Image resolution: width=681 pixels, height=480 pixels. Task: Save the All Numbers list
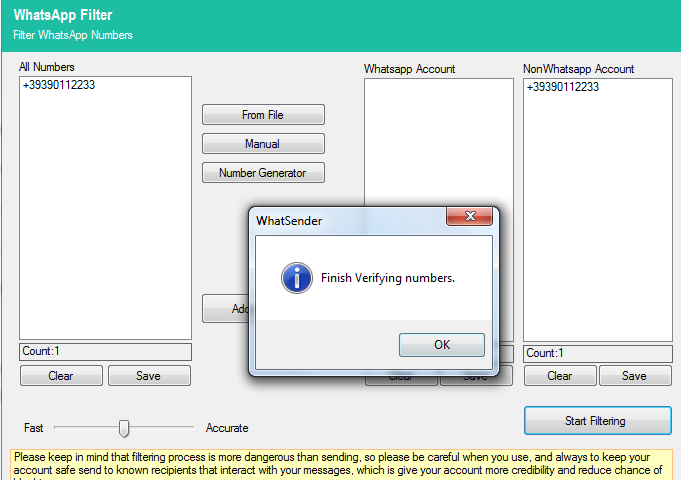tap(149, 376)
